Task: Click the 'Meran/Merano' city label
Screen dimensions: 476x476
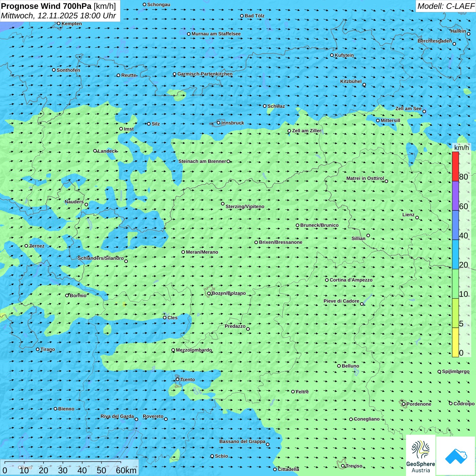Action: point(202,252)
